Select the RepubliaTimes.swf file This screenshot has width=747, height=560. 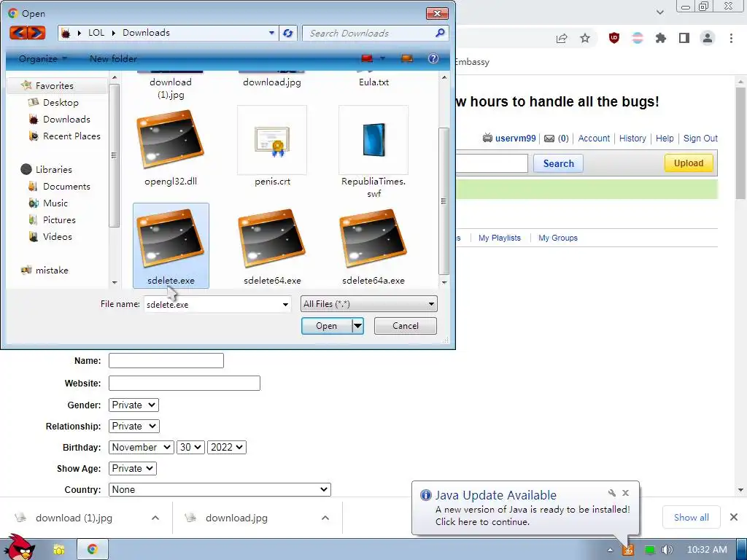click(373, 140)
